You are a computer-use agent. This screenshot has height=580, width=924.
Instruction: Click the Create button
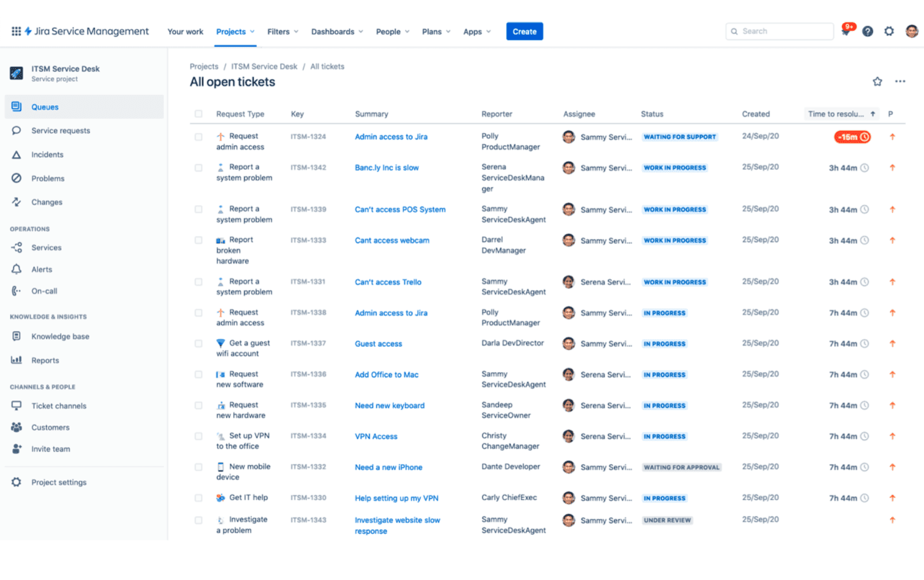point(524,31)
